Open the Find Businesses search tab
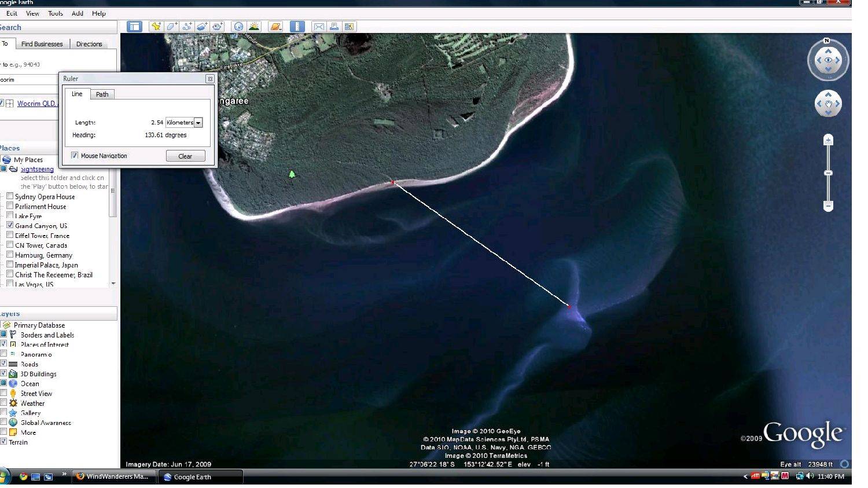 coord(42,44)
